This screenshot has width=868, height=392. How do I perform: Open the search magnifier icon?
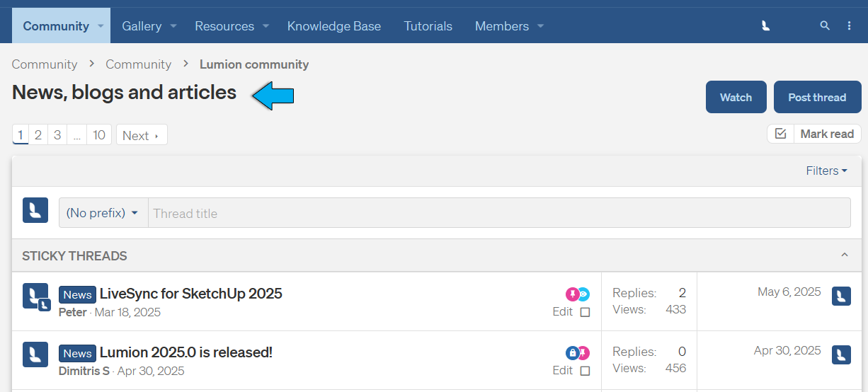pyautogui.click(x=824, y=25)
